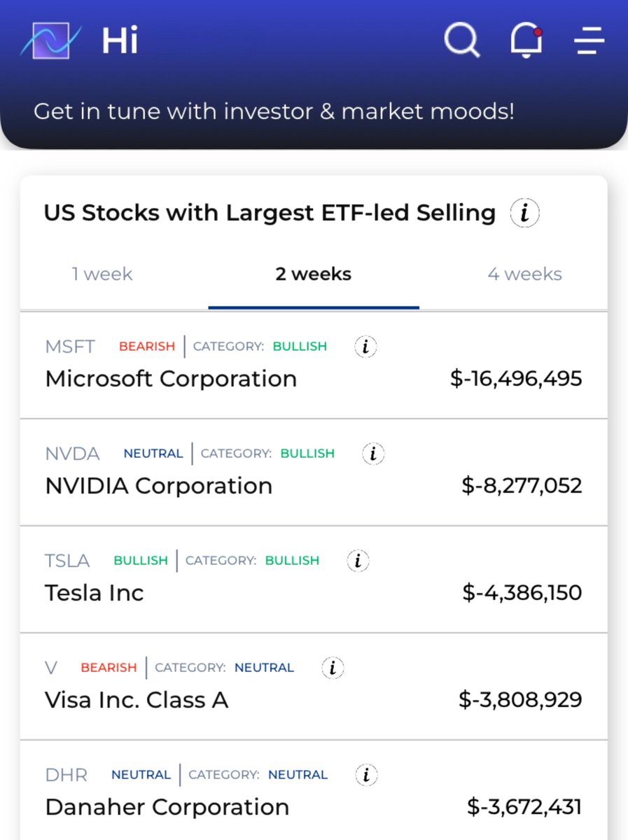
Task: Open Tesla Inc stock entry
Action: tap(314, 580)
